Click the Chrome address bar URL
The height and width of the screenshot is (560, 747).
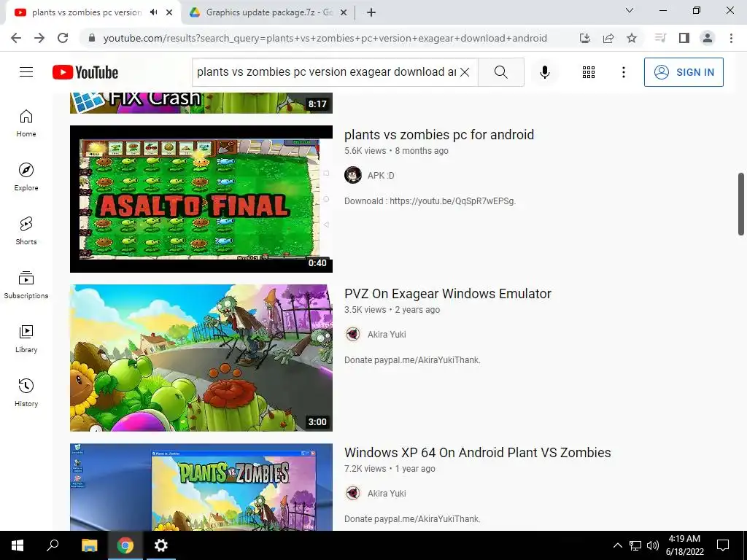tap(325, 38)
